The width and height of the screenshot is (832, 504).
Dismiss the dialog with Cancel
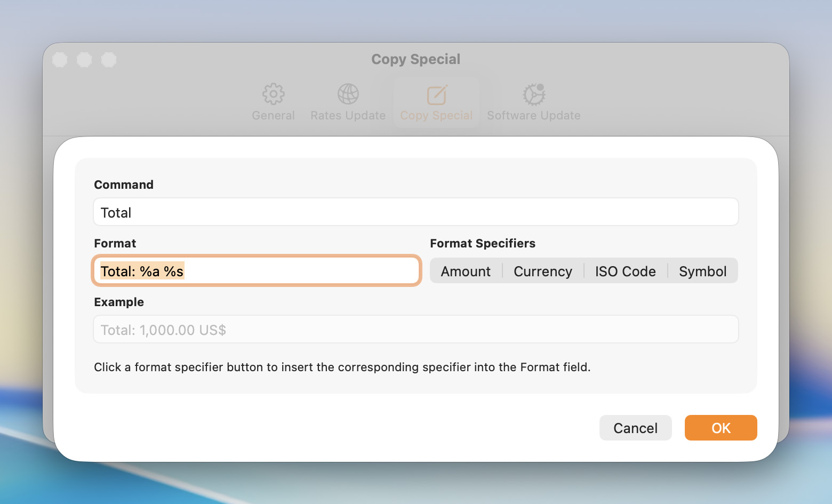coord(635,428)
